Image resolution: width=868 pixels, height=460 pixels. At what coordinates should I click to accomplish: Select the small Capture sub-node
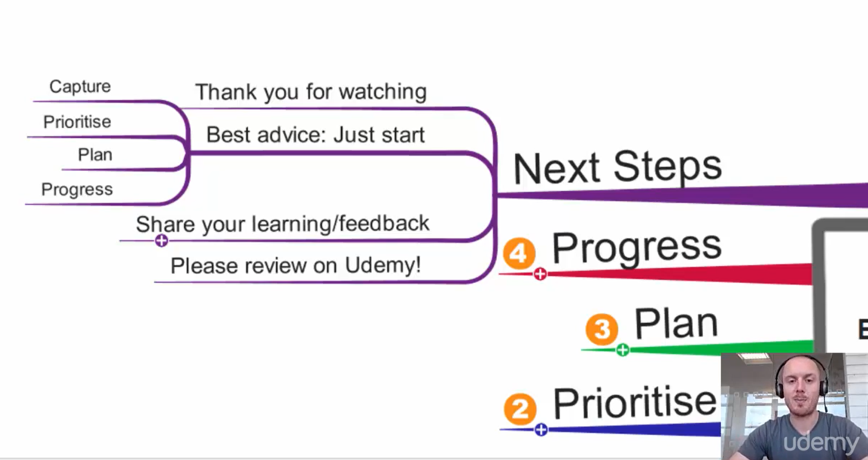tap(80, 87)
